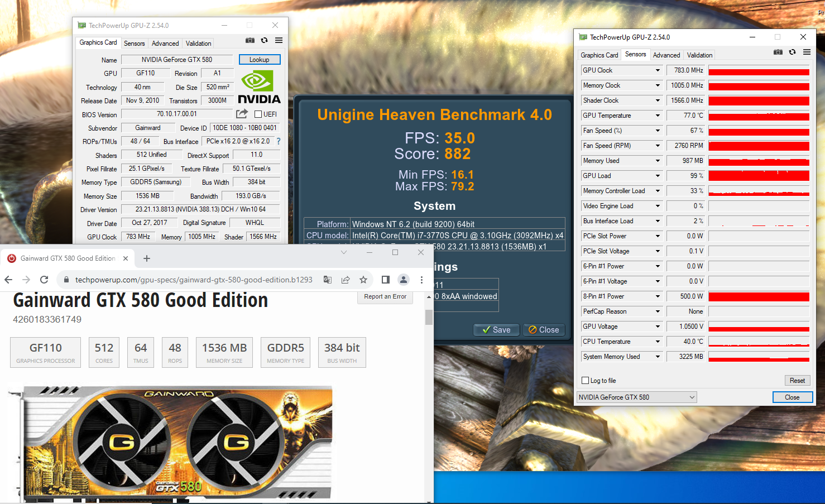Click the translate page icon in address bar
The image size is (825, 504).
(328, 280)
